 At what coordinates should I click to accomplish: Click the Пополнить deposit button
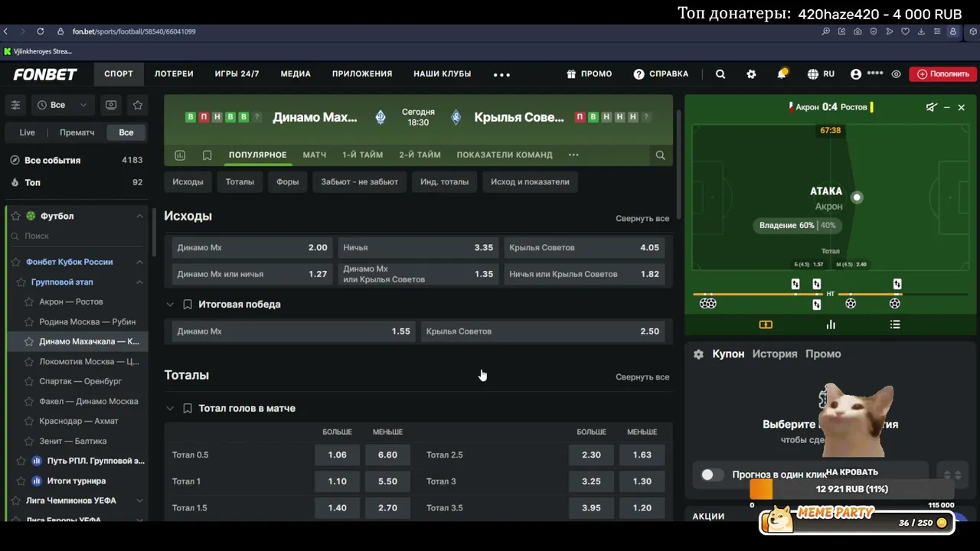tap(943, 74)
